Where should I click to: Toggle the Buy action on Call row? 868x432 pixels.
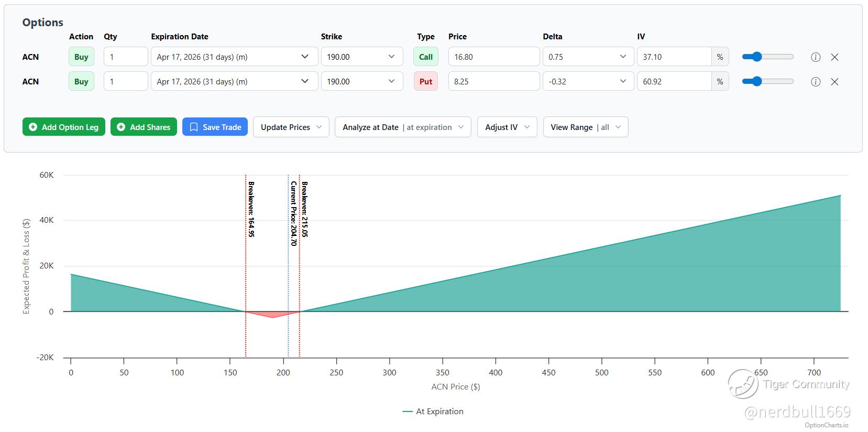(x=81, y=57)
